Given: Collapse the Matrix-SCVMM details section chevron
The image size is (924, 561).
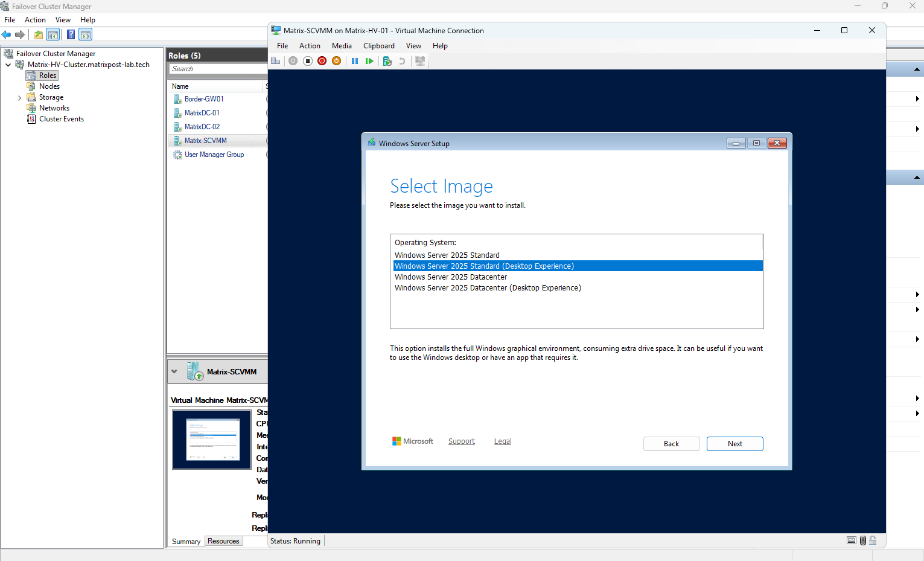Looking at the screenshot, I should [x=174, y=371].
